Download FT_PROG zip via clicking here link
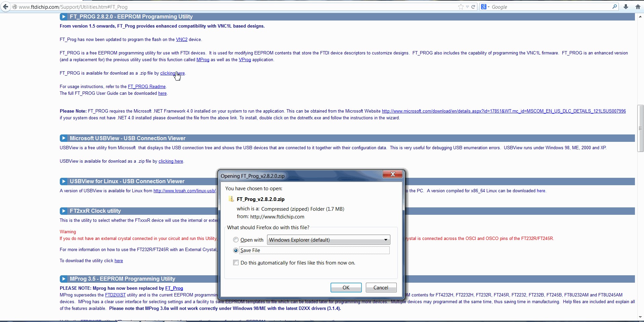Screen dimensions: 644x322 (172, 73)
